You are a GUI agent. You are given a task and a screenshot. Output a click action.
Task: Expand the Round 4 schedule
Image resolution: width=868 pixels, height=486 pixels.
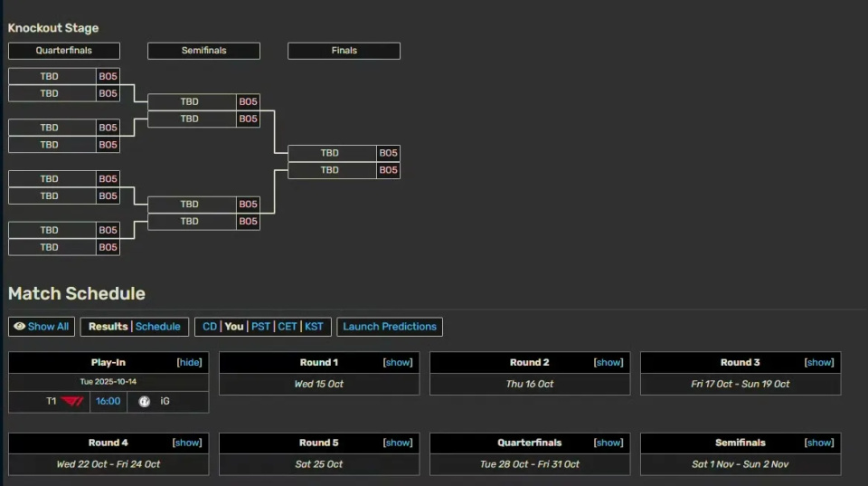tap(187, 443)
